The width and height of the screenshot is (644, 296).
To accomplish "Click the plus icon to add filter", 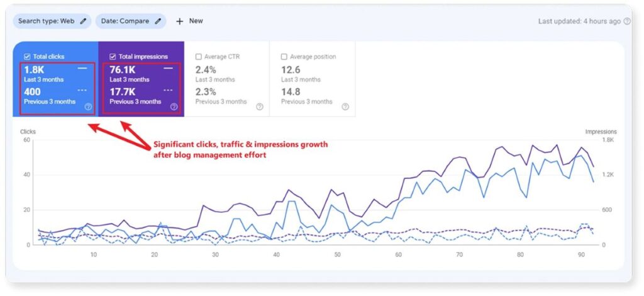I will 179,21.
